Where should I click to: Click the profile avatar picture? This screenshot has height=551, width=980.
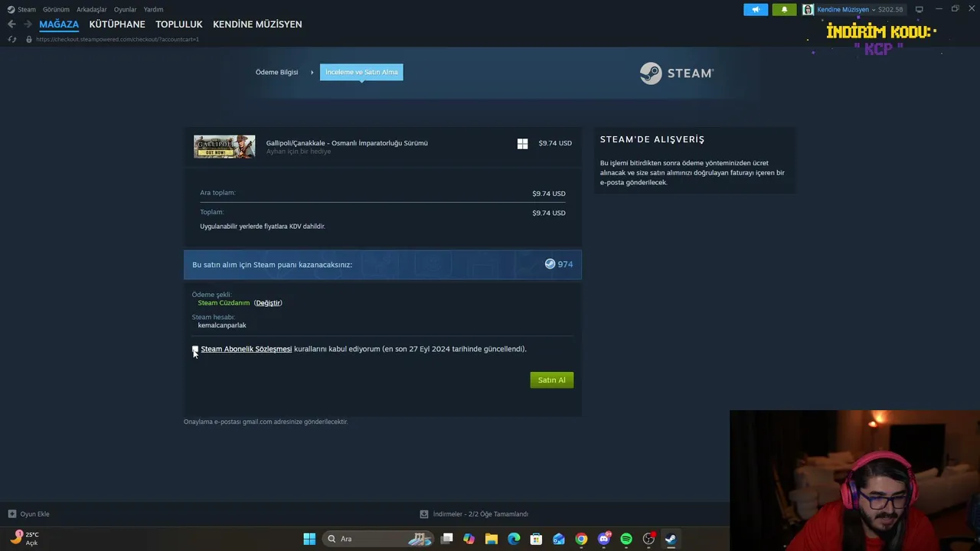pos(808,9)
